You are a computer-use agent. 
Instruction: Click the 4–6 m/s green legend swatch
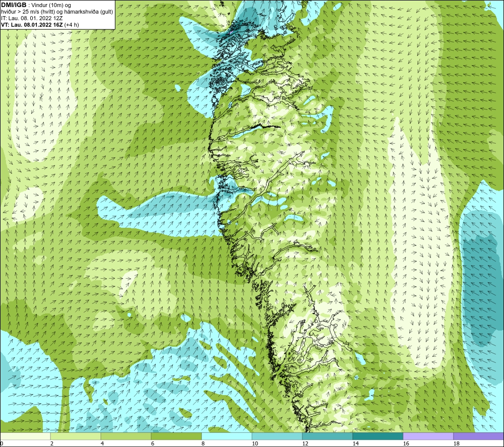[x=126, y=436]
